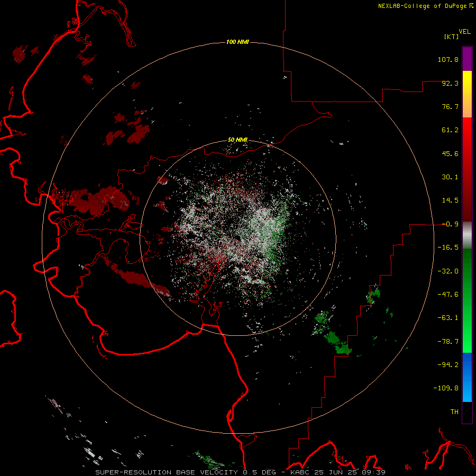476x476 pixels.
Task: Click the 76.7 velocity scale value
Action: click(x=450, y=106)
